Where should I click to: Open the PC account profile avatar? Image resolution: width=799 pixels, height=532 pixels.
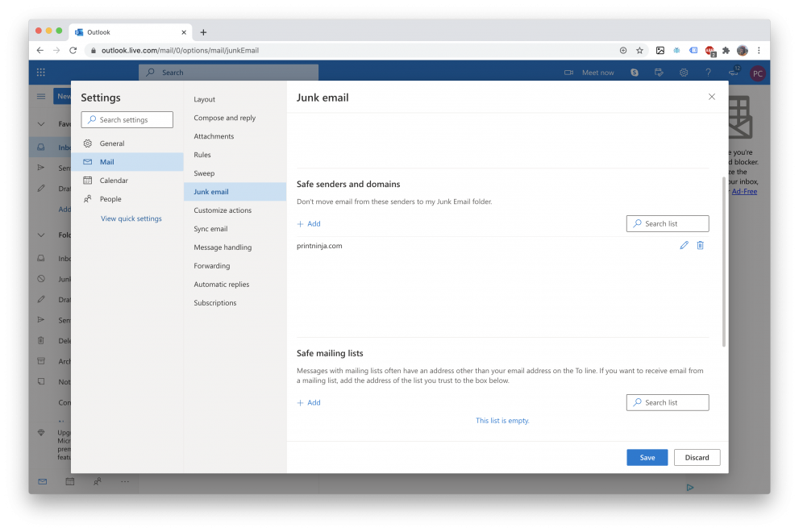[x=757, y=73]
